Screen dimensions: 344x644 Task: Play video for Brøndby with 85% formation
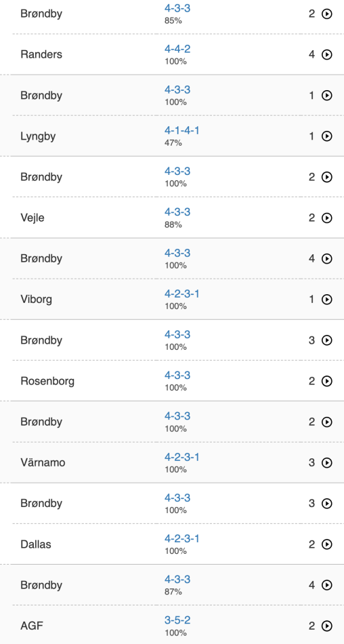(327, 14)
